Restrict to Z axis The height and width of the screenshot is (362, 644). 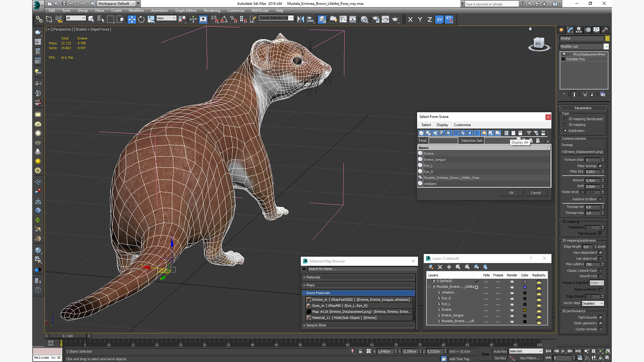click(x=429, y=19)
